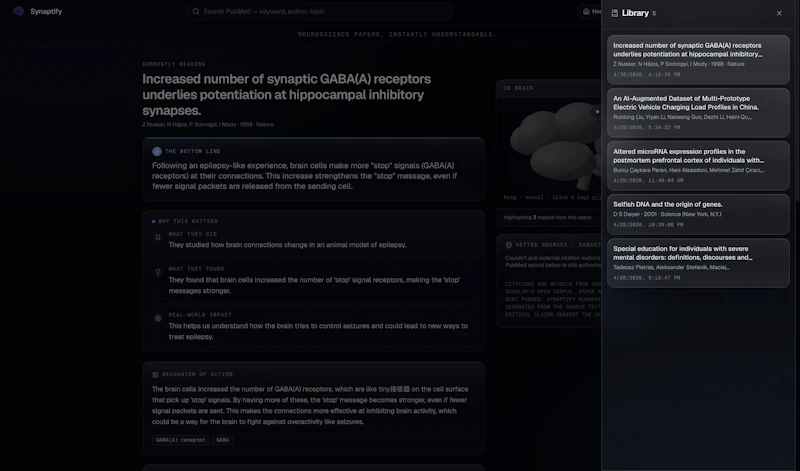The image size is (800, 471).
Task: Click the Real-World Impact globe icon
Action: [158, 318]
